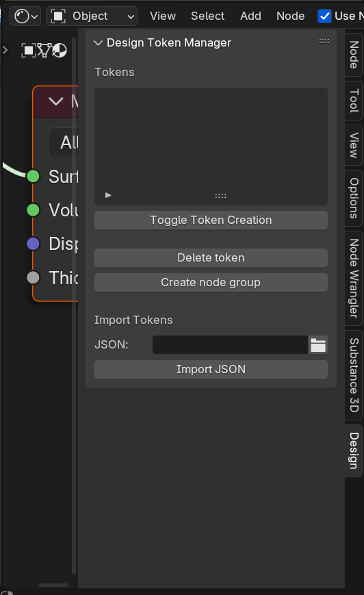Open the Select menu
This screenshot has height=595, width=364.
click(207, 16)
